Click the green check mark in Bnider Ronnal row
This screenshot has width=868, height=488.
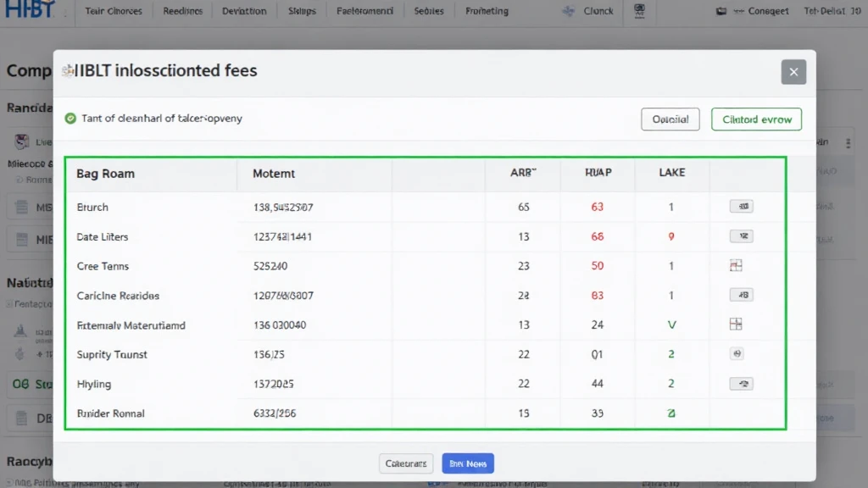click(671, 413)
